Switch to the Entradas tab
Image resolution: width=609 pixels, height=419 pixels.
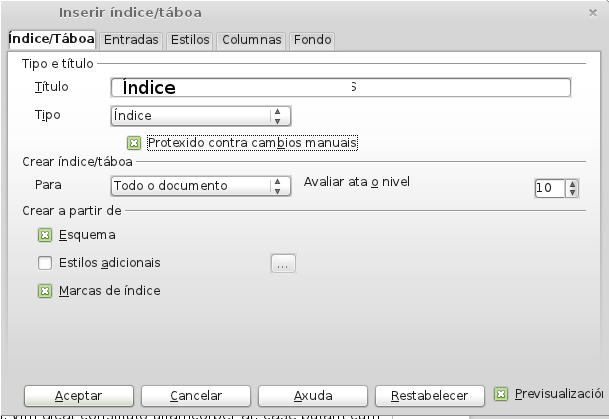click(131, 40)
